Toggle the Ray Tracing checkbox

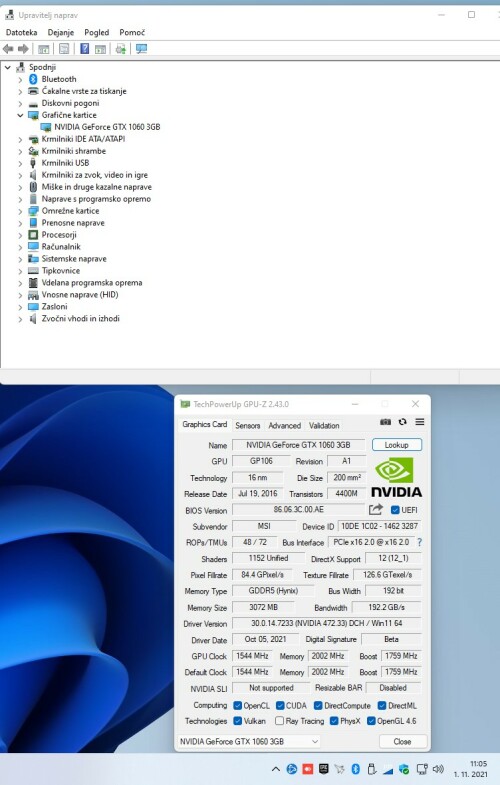[x=280, y=721]
